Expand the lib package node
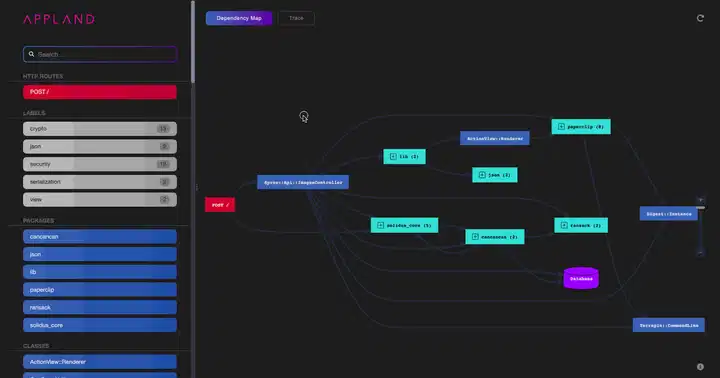 (x=393, y=157)
